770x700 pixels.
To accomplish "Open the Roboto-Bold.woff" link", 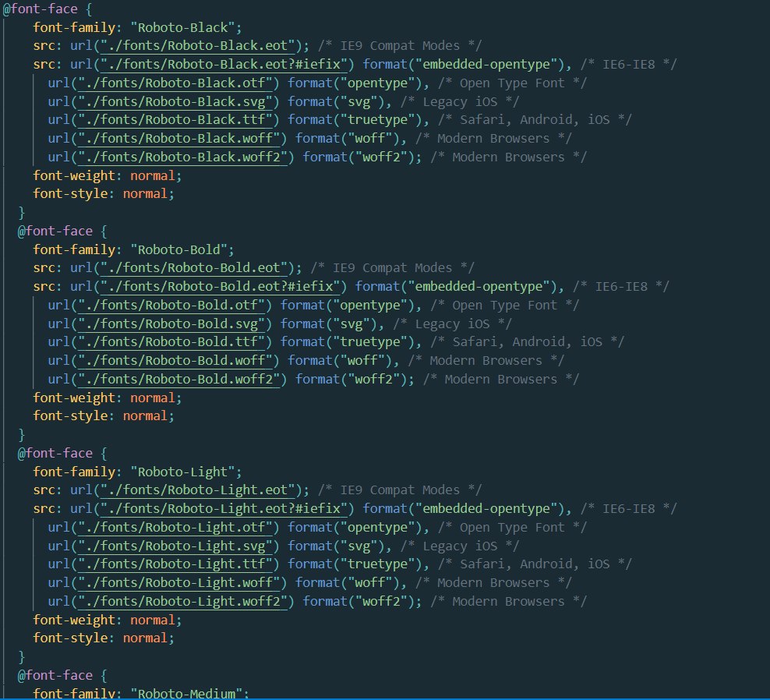I will pyautogui.click(x=175, y=361).
